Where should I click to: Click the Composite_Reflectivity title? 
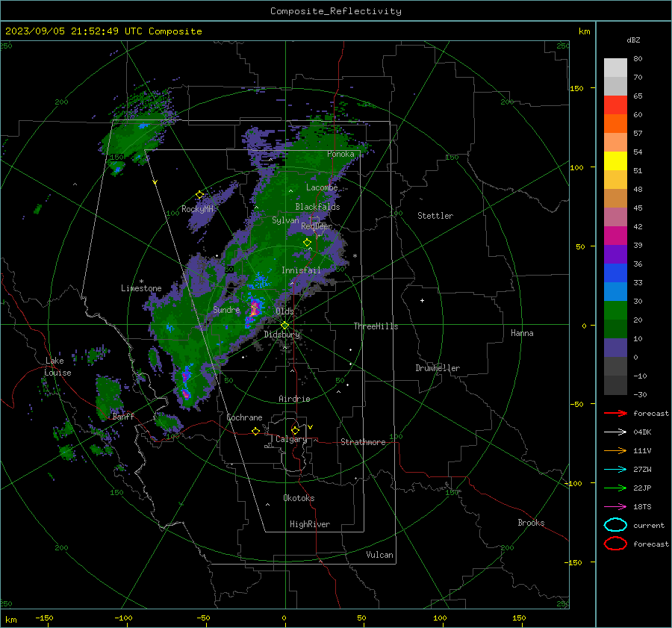click(336, 11)
